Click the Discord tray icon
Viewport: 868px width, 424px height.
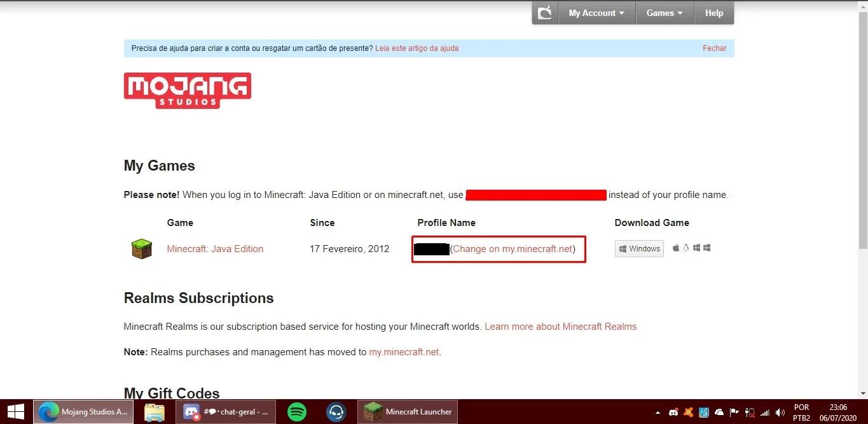tap(673, 413)
